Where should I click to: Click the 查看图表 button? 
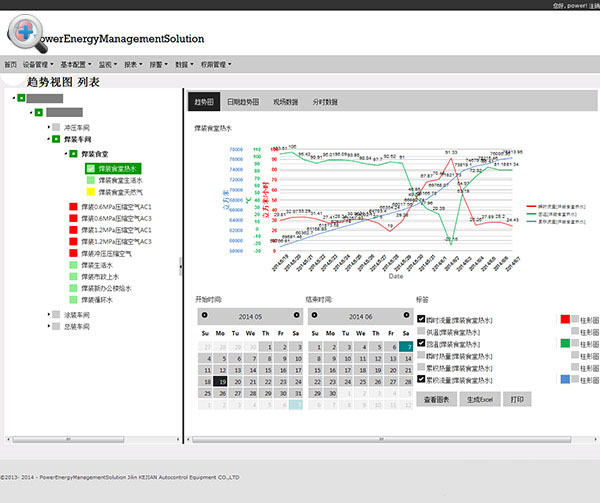[437, 399]
